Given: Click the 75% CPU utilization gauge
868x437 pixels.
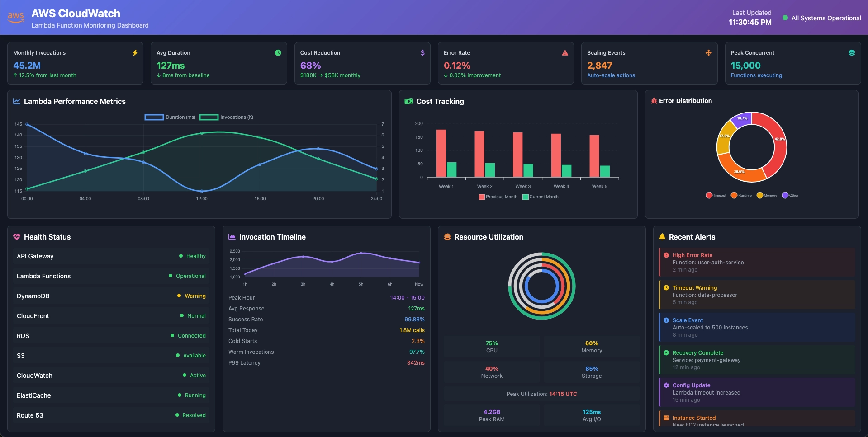Looking at the screenshot, I should pos(491,347).
